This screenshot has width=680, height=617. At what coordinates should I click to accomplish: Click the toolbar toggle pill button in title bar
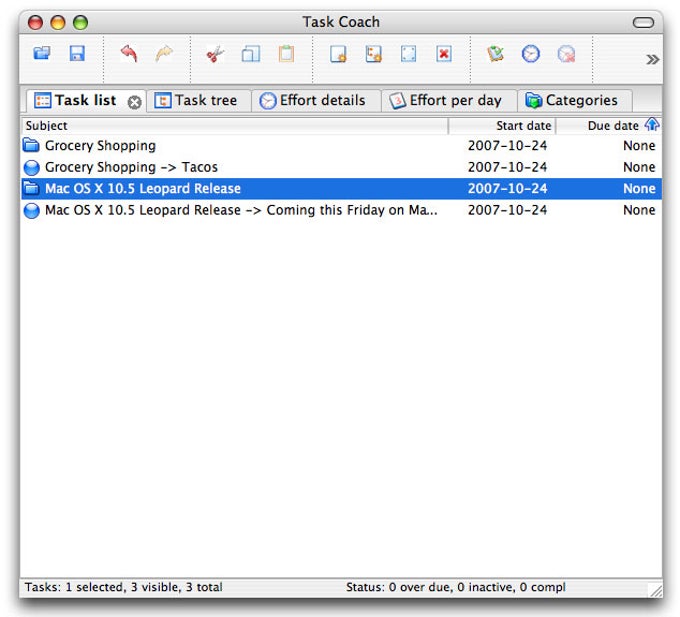coord(643,23)
